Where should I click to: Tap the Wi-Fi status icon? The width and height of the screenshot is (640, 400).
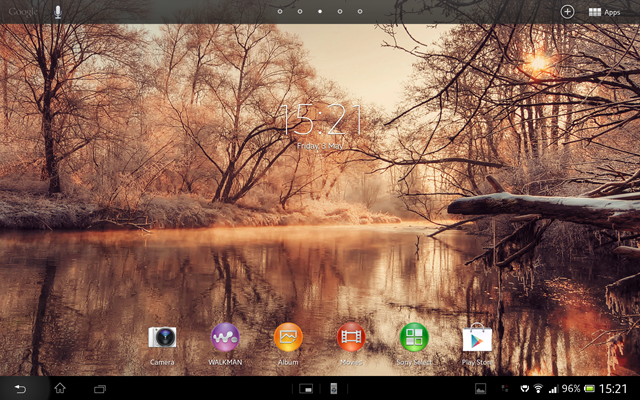click(x=538, y=389)
